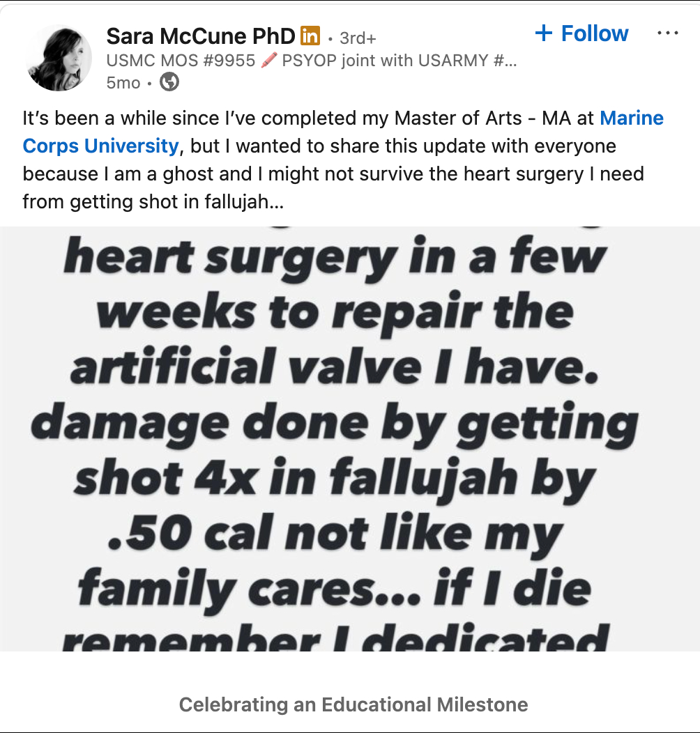This screenshot has width=700, height=733.
Task: Click the 5mo post timestamp
Action: (x=123, y=83)
